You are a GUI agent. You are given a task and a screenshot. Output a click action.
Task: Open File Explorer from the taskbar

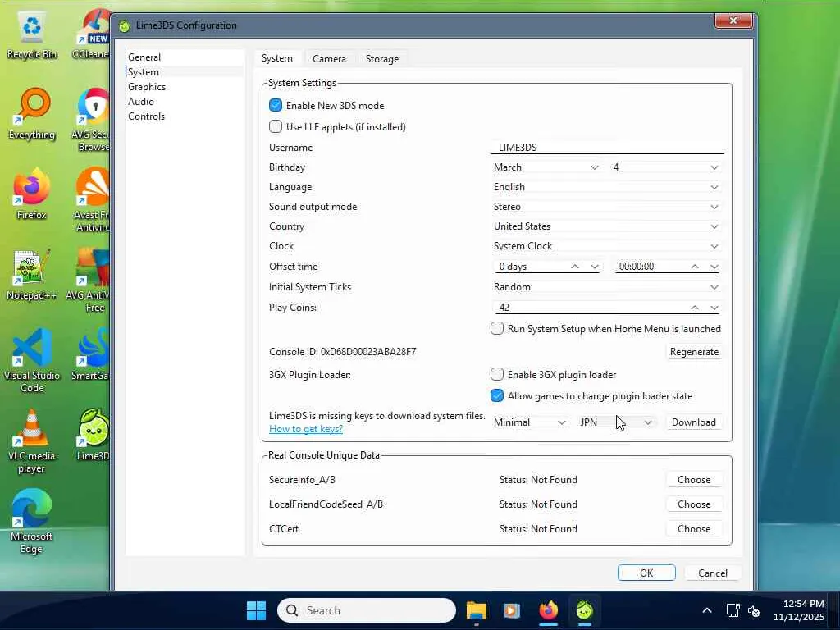(477, 610)
